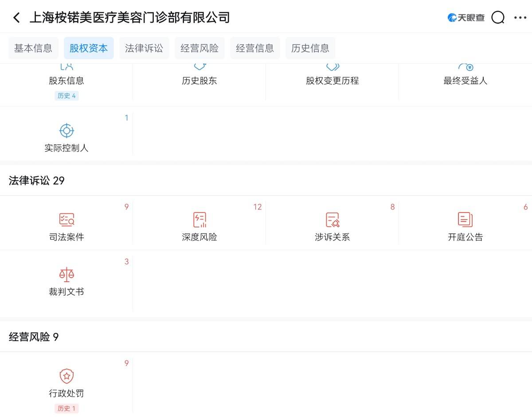Open the 法律诉讼 tab
Image resolution: width=532 pixels, height=417 pixels.
[144, 48]
